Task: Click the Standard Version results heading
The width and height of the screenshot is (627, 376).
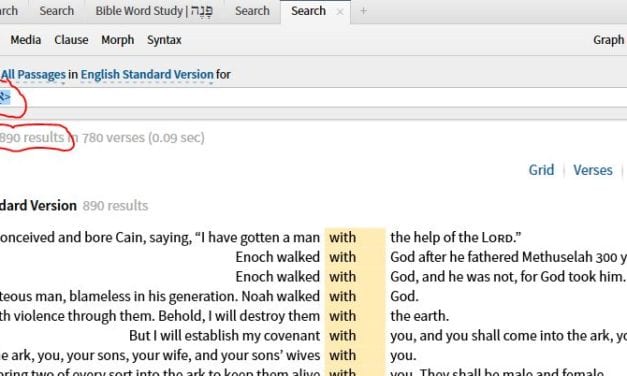Action: (38, 206)
